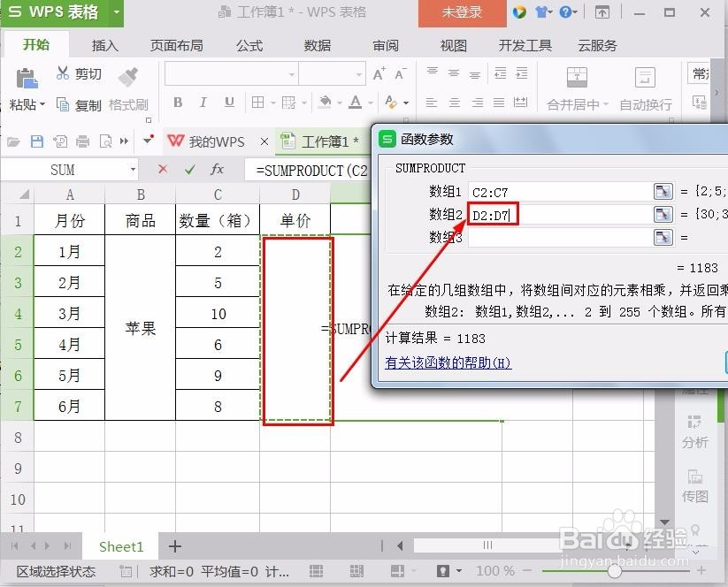This screenshot has width=728, height=587.
Task: Click the 剪切 cut icon
Action: 62,73
